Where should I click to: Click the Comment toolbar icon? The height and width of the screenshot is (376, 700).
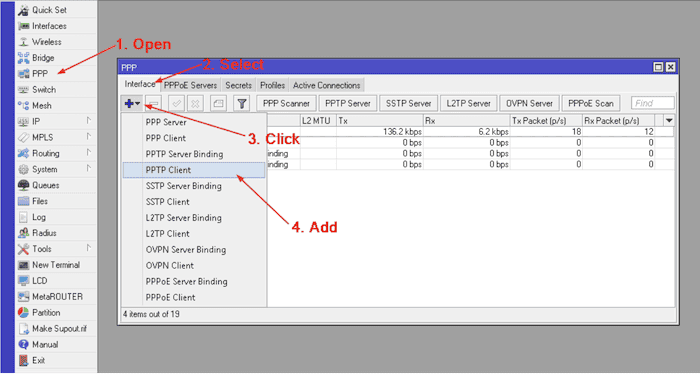(x=218, y=103)
